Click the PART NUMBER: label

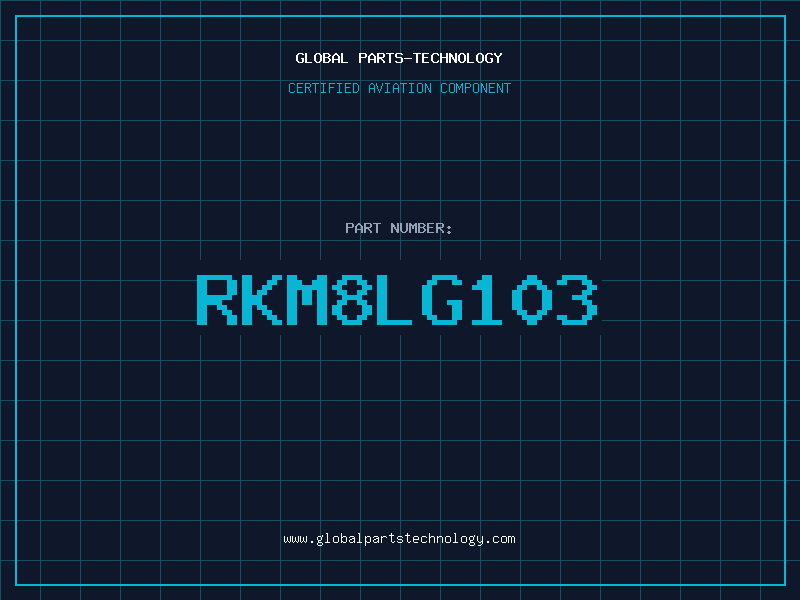coord(399,228)
